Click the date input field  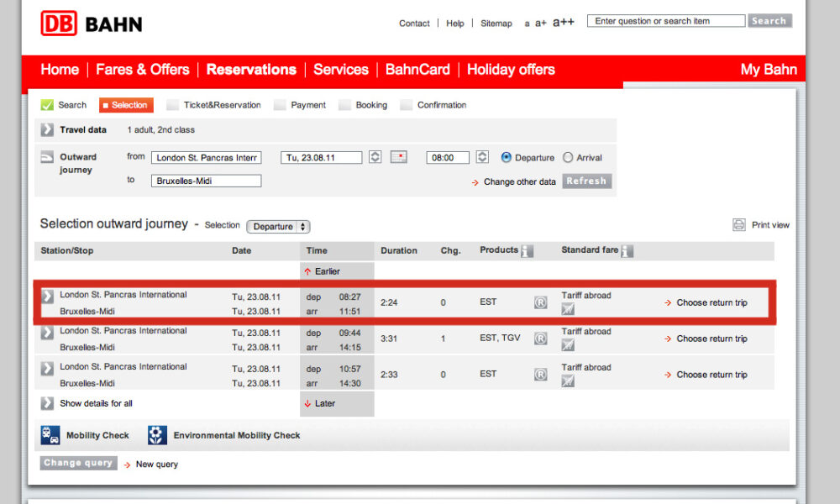point(322,157)
